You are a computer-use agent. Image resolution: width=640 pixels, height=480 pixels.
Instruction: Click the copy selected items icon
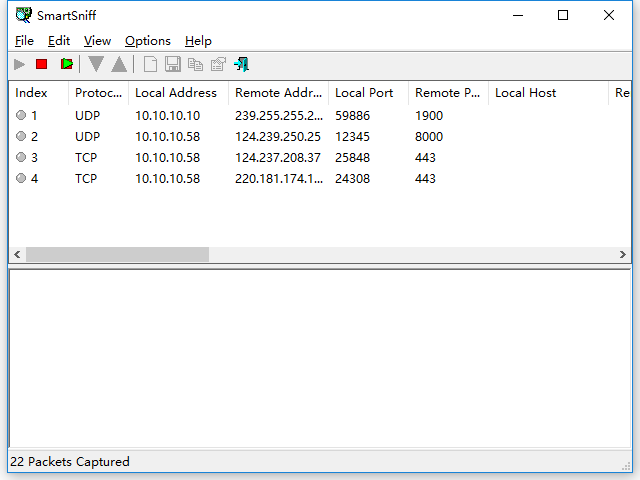(x=195, y=64)
